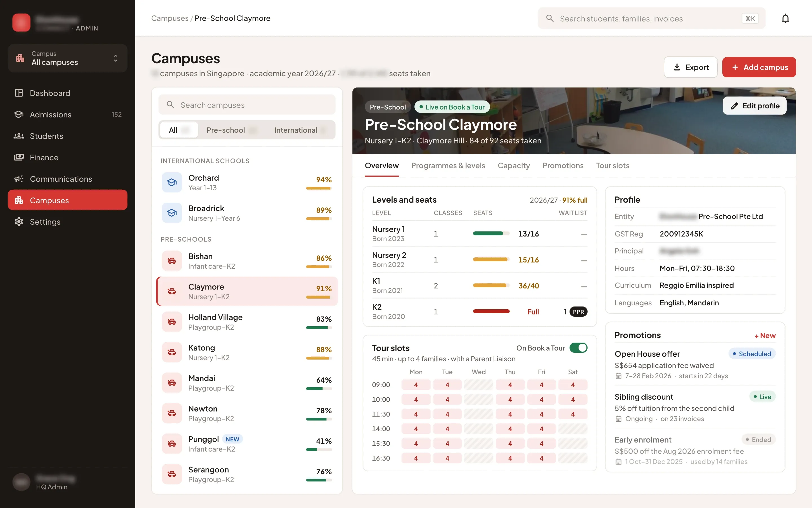Open the Tour slots tab
The height and width of the screenshot is (508, 812).
pos(612,166)
